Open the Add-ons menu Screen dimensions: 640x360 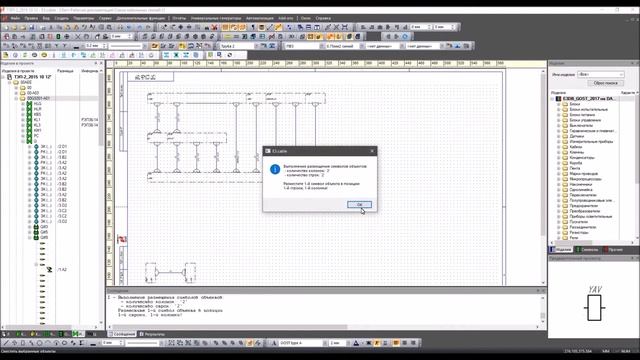point(286,18)
